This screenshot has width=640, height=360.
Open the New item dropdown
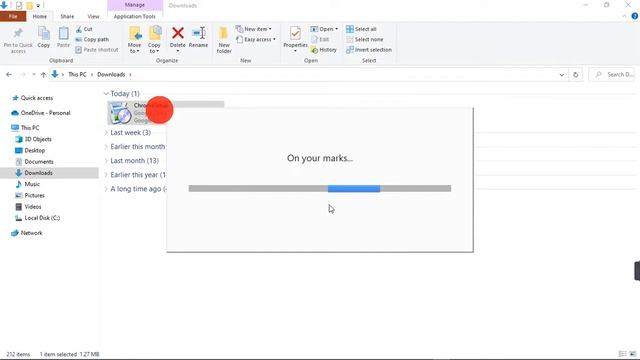[x=254, y=29]
